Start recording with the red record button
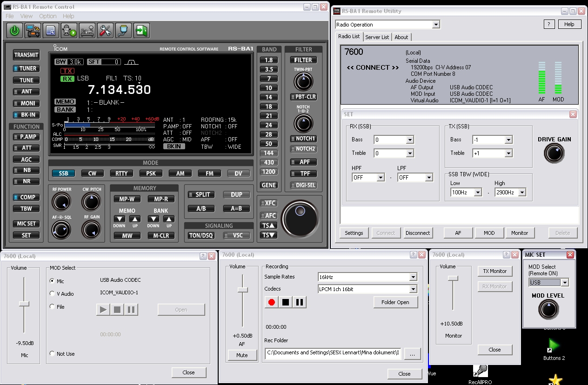The image size is (588, 385). [272, 302]
